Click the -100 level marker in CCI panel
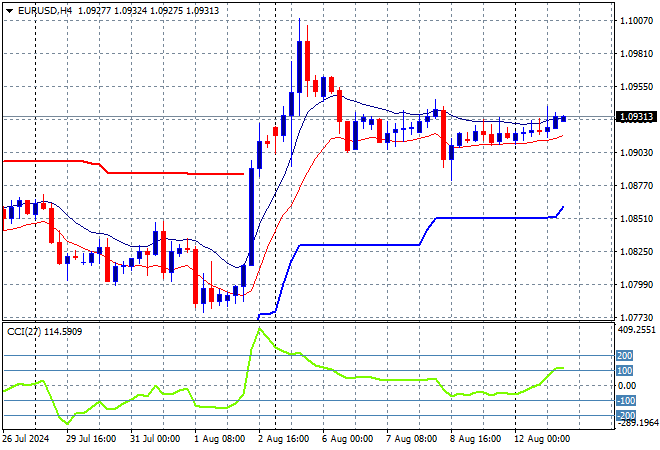 pos(626,400)
